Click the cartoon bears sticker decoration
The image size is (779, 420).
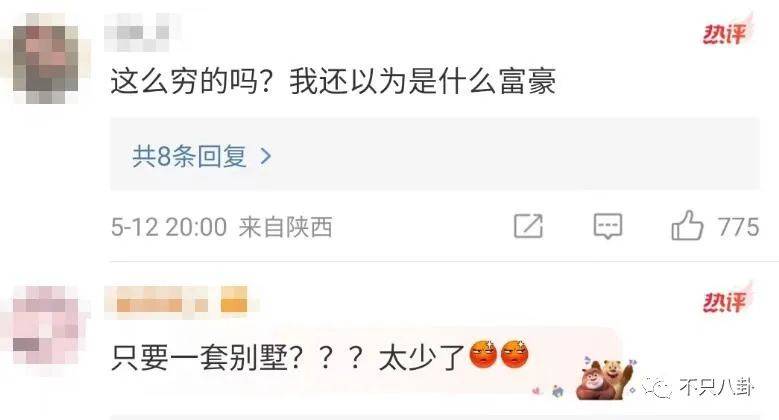click(x=605, y=379)
